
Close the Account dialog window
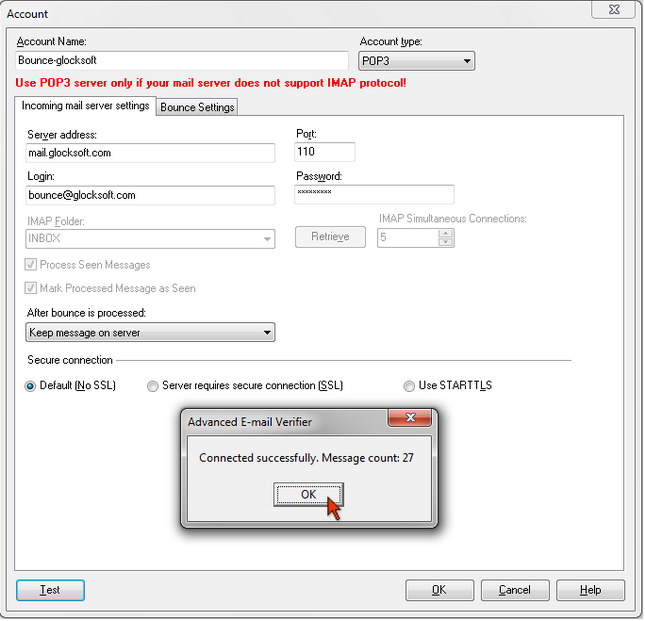pyautogui.click(x=615, y=9)
